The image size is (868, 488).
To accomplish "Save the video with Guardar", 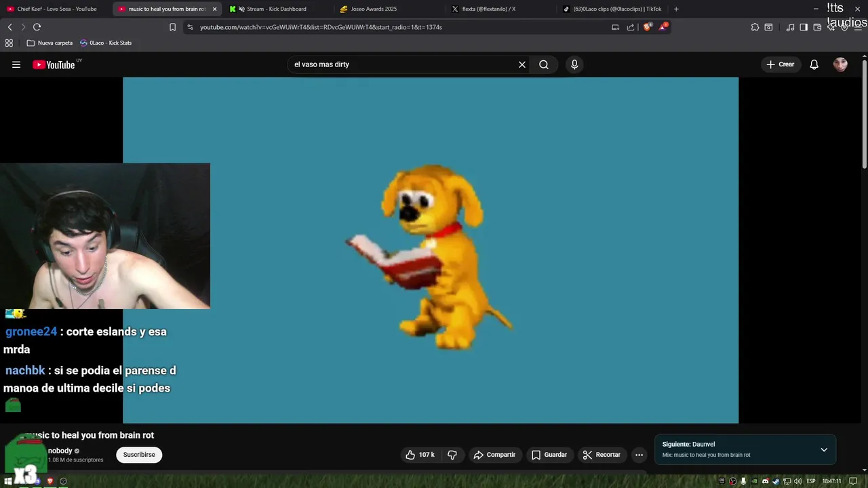I will 549,455.
